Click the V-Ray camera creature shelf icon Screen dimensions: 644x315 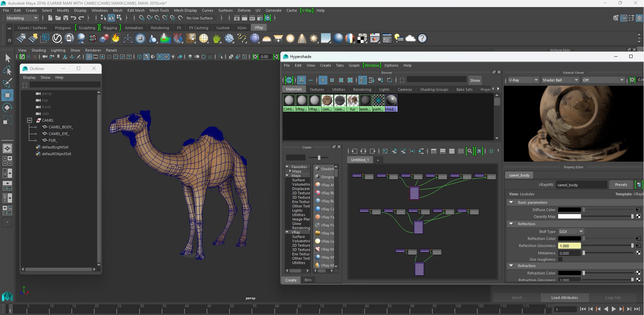click(x=93, y=38)
